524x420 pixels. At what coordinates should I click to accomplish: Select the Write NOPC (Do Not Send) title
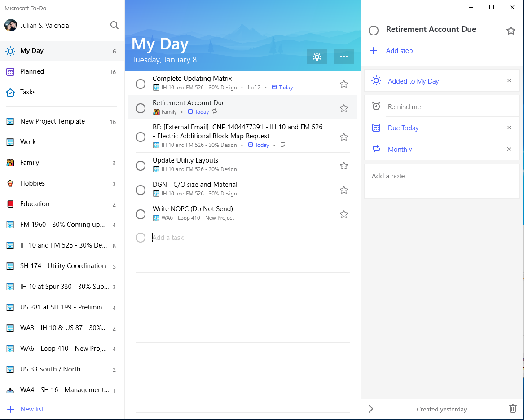click(x=193, y=209)
